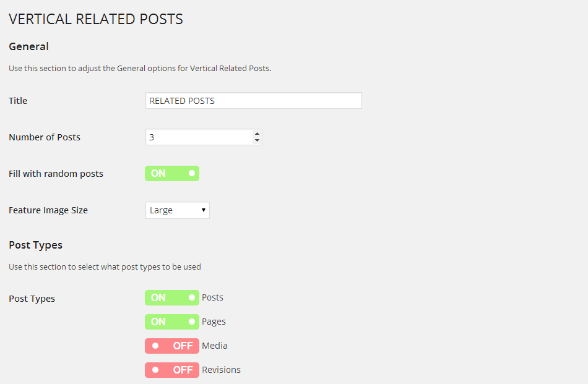Click the 'Media' text beside its switch
The height and width of the screenshot is (384, 588).
pyautogui.click(x=215, y=346)
